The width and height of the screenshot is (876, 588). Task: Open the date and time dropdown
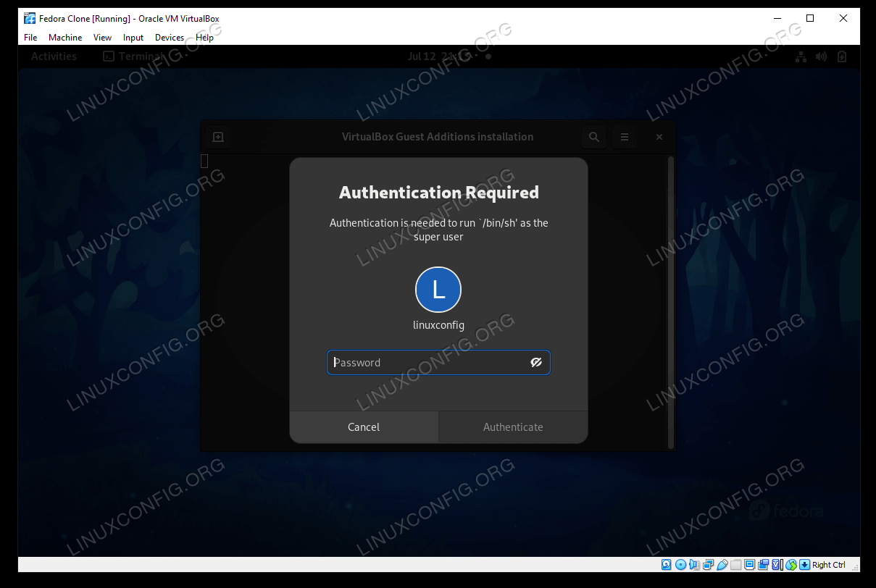coord(439,56)
